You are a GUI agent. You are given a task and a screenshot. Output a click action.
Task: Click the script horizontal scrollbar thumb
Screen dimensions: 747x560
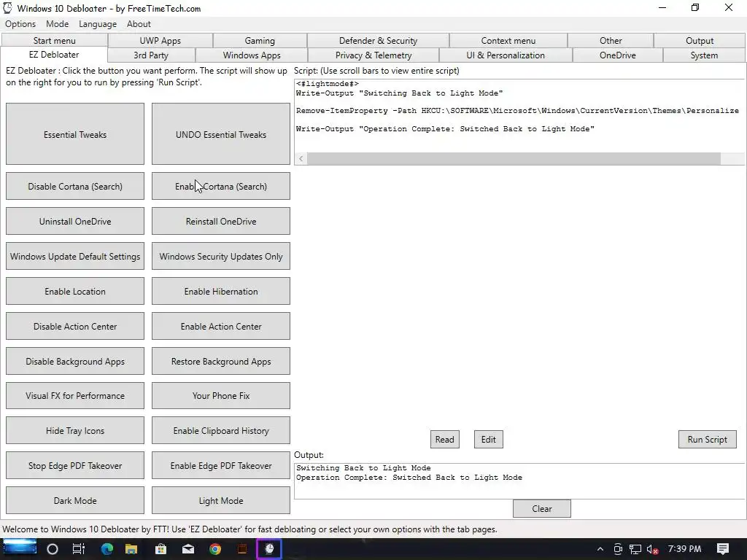coord(514,158)
